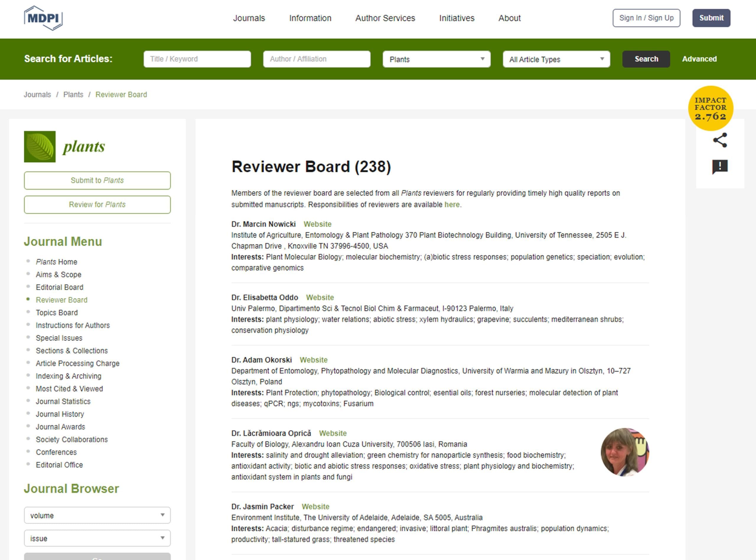Open the Journals menu

pyautogui.click(x=249, y=18)
